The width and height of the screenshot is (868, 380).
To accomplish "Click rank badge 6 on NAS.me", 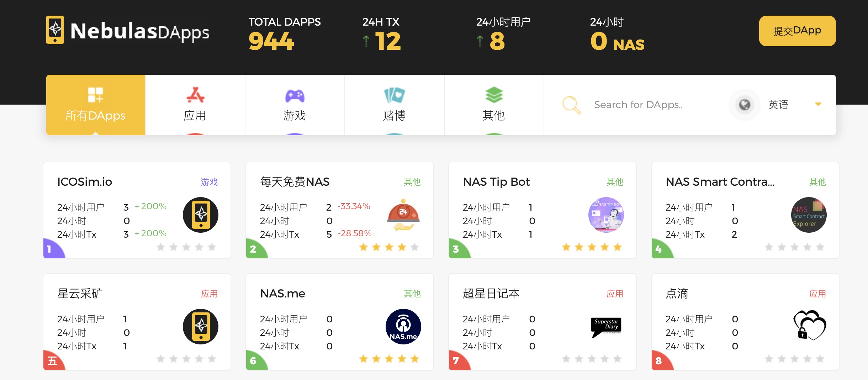I will (256, 360).
